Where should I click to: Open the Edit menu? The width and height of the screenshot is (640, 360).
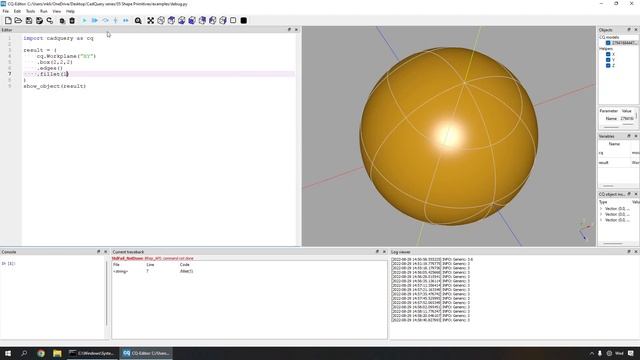coord(18,11)
